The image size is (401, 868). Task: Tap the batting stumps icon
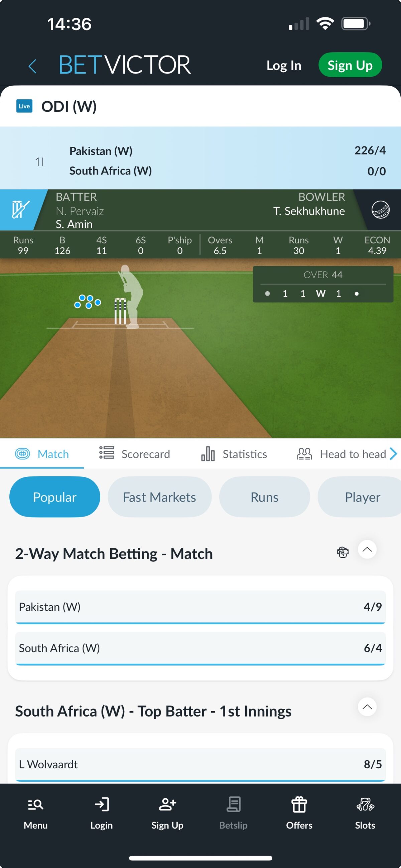tap(20, 209)
